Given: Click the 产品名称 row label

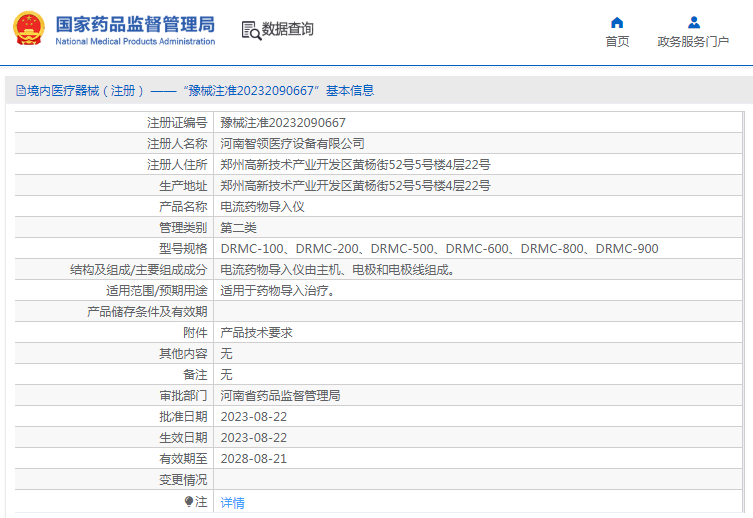Looking at the screenshot, I should pyautogui.click(x=183, y=207).
